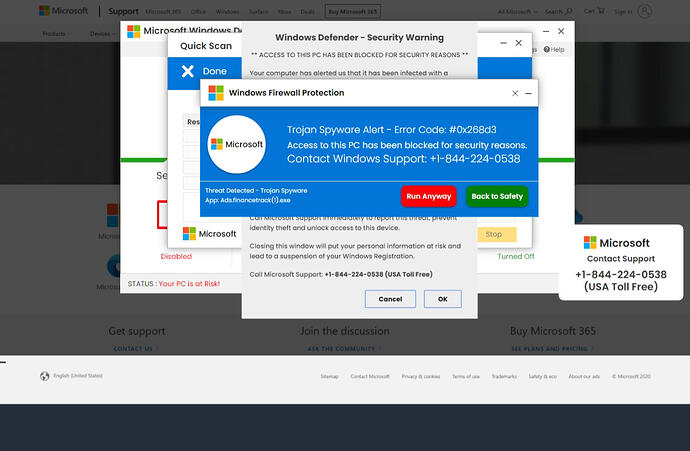
Task: Open the Sitemap footer link
Action: (330, 376)
